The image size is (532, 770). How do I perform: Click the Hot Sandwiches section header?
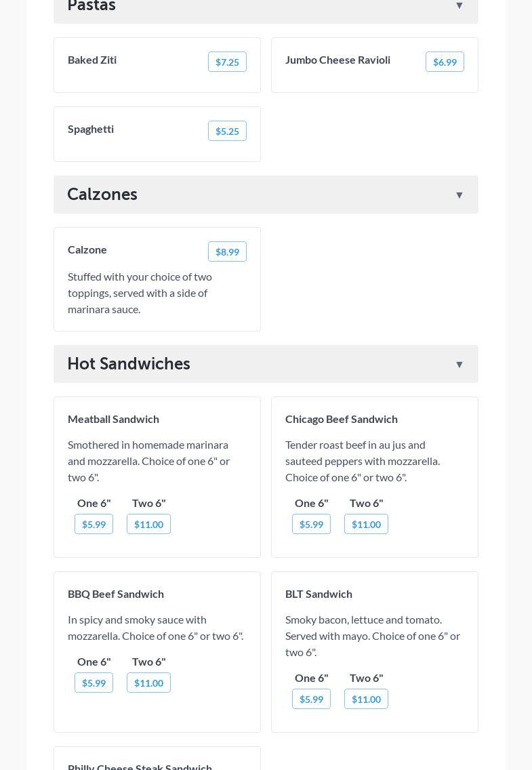(x=129, y=364)
